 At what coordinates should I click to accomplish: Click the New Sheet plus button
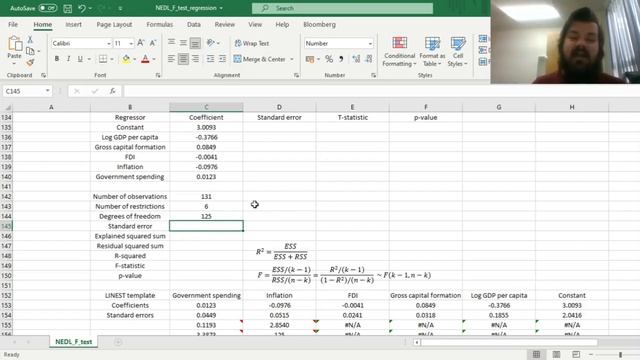click(118, 342)
